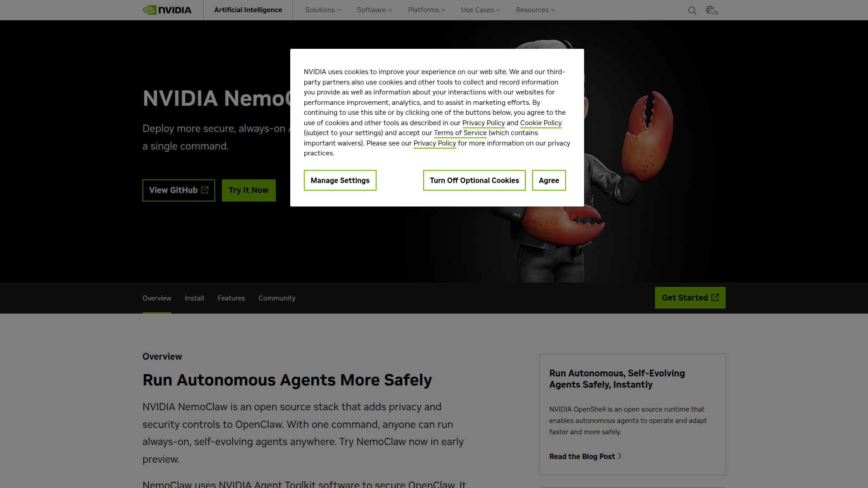Expand the Solutions dropdown menu
868x488 pixels.
[323, 10]
